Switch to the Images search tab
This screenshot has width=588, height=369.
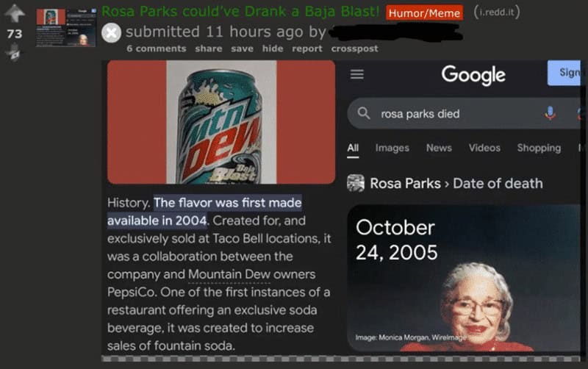click(392, 148)
